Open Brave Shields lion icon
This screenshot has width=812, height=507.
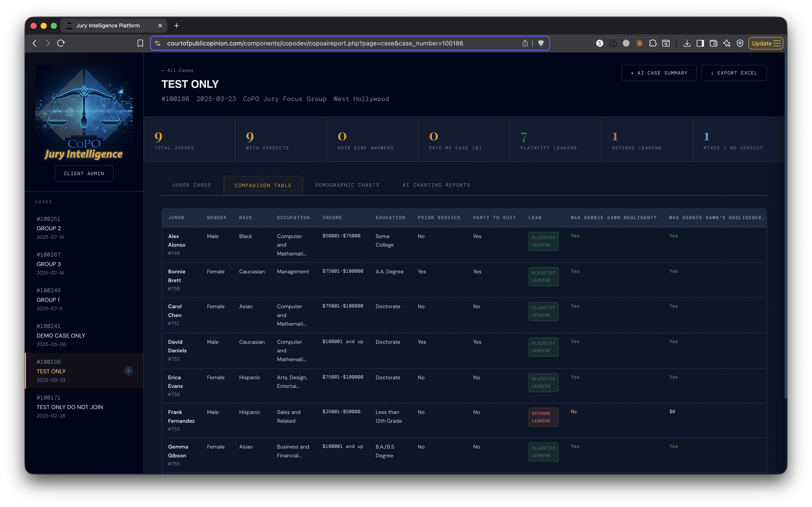point(540,43)
